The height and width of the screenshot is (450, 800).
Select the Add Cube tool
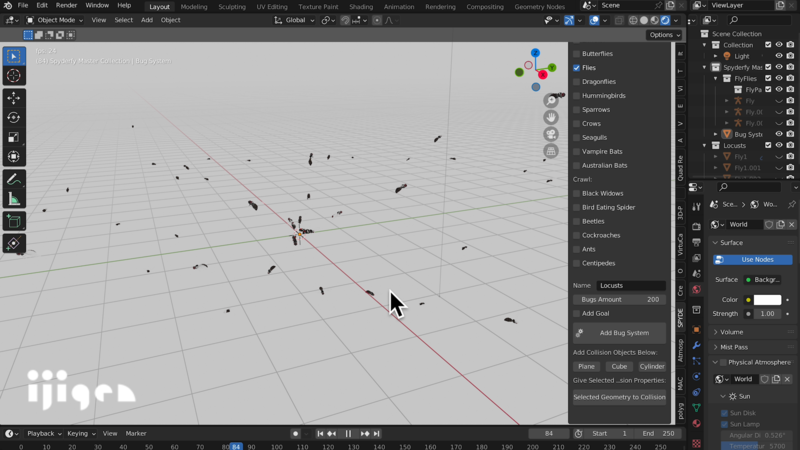coord(14,221)
